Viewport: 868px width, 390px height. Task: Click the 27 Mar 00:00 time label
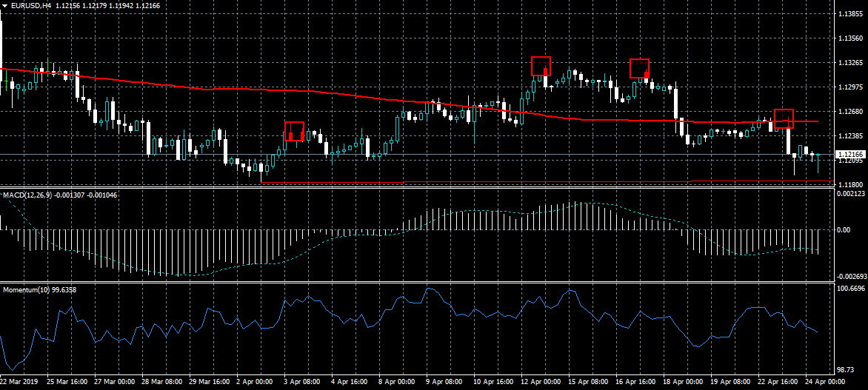pos(115,383)
